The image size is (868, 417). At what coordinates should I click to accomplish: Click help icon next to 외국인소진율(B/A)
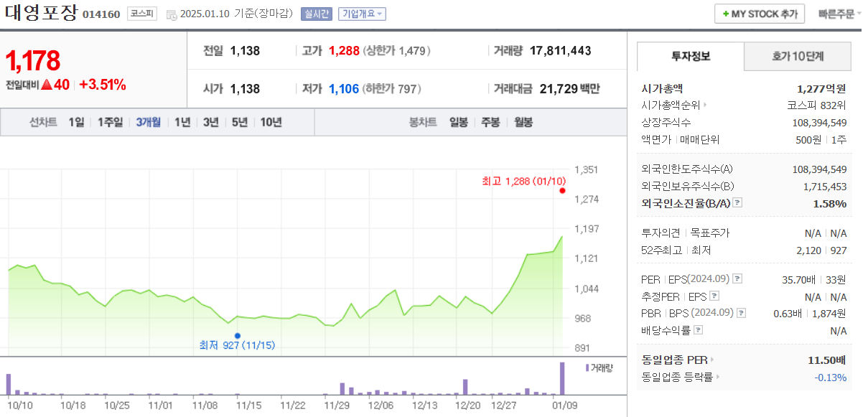coord(737,203)
